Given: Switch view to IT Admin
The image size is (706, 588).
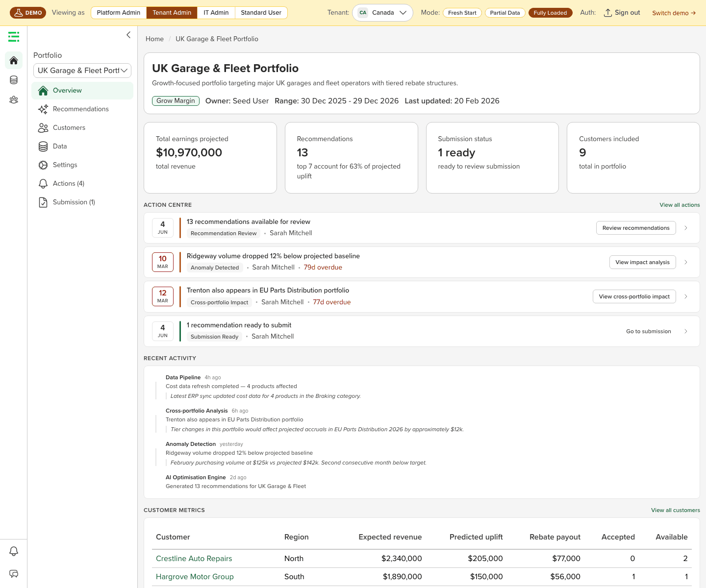Looking at the screenshot, I should tap(216, 13).
